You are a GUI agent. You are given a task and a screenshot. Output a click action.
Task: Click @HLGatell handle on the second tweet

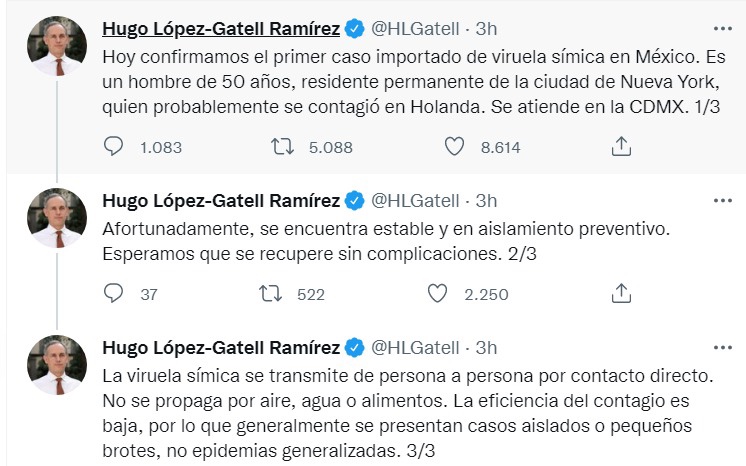pos(416,201)
